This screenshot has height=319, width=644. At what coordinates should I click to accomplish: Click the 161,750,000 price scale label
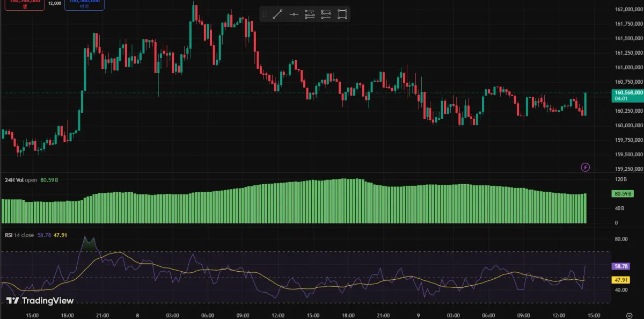(629, 24)
